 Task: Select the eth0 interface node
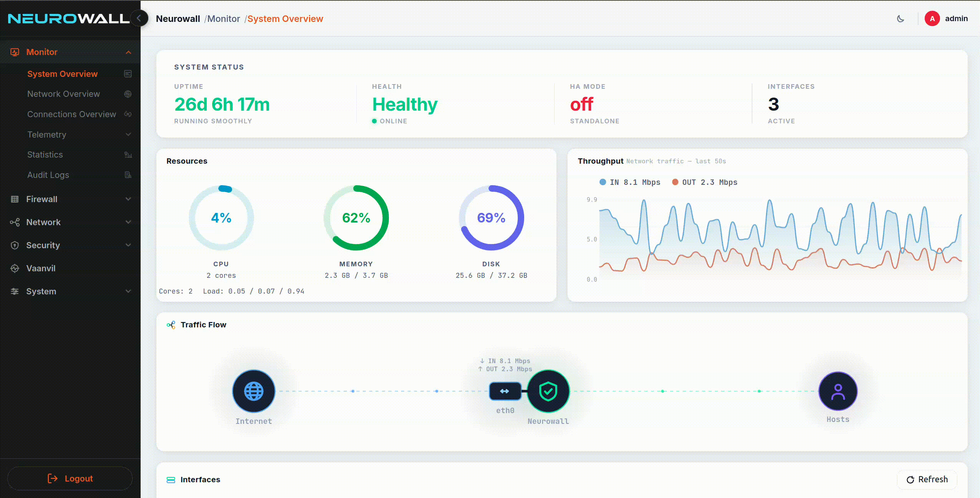pos(505,391)
